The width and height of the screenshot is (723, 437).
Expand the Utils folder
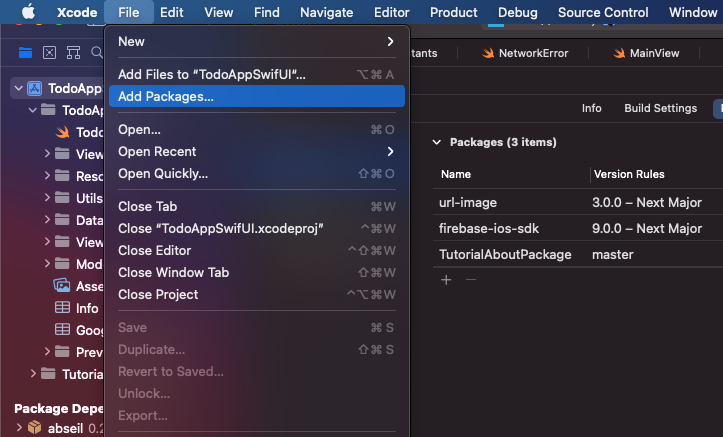point(47,197)
